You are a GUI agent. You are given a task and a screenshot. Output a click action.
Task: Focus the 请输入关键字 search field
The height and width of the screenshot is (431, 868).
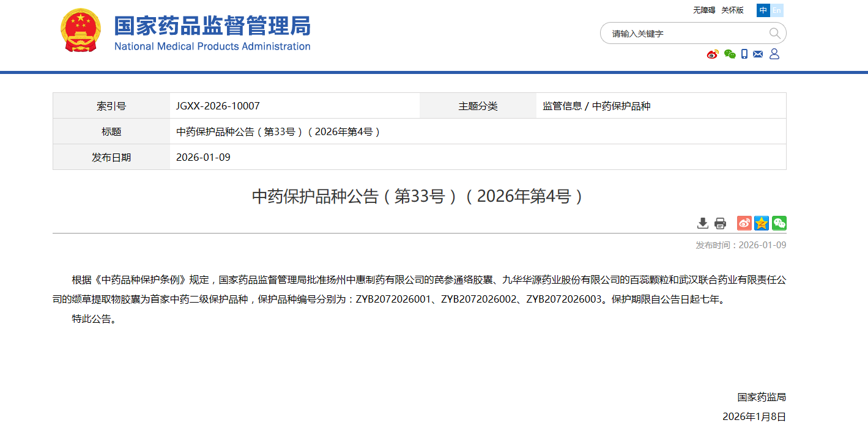click(685, 34)
